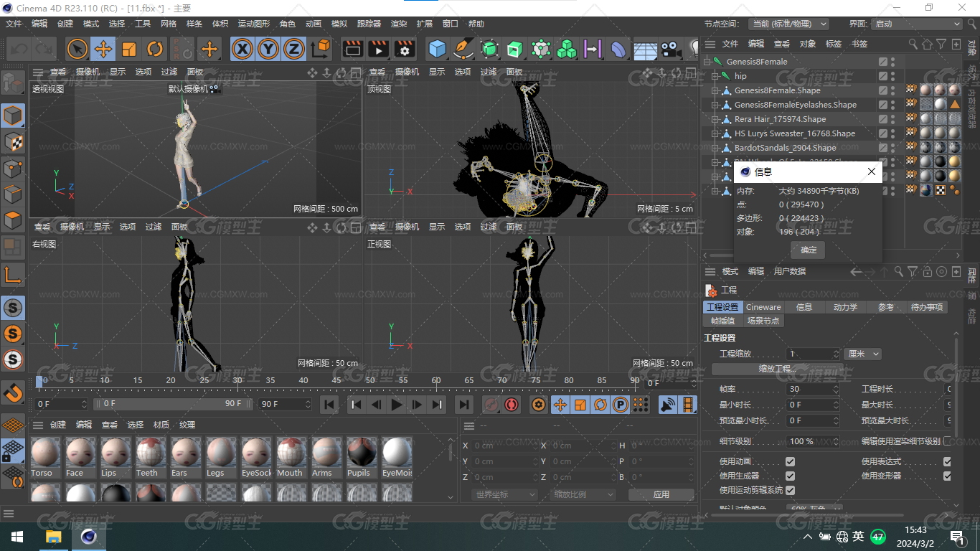Toggle Use Animation checkbox
The height and width of the screenshot is (551, 980).
point(790,461)
